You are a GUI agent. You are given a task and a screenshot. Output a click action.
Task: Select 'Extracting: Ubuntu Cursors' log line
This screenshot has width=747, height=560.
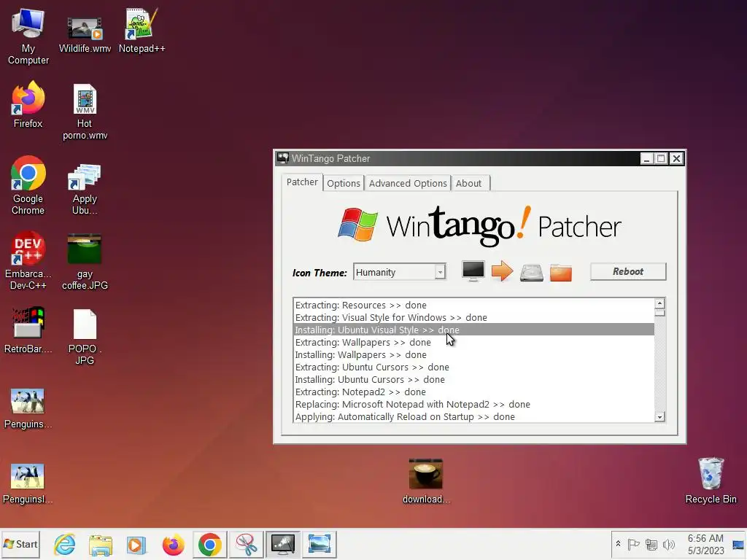click(474, 367)
